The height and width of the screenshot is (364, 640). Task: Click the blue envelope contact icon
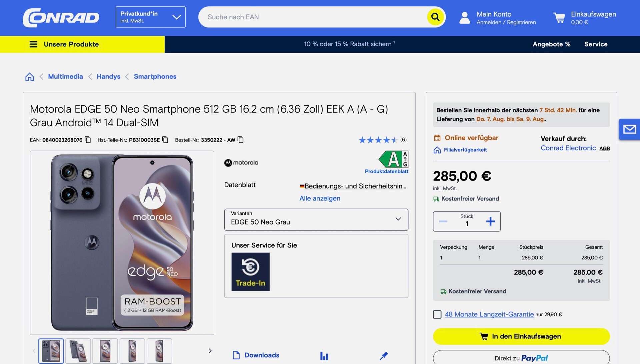(629, 129)
